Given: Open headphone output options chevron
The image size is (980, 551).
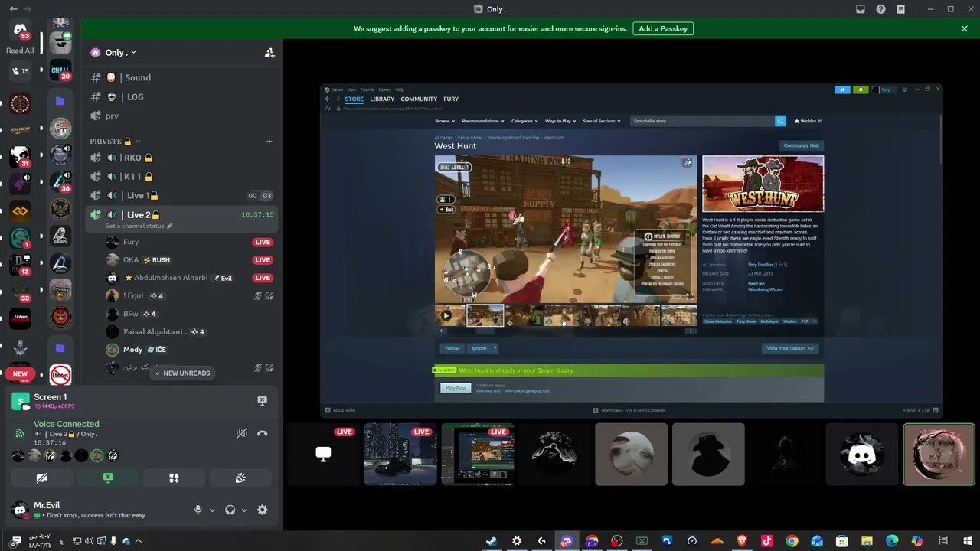Looking at the screenshot, I should pyautogui.click(x=244, y=510).
